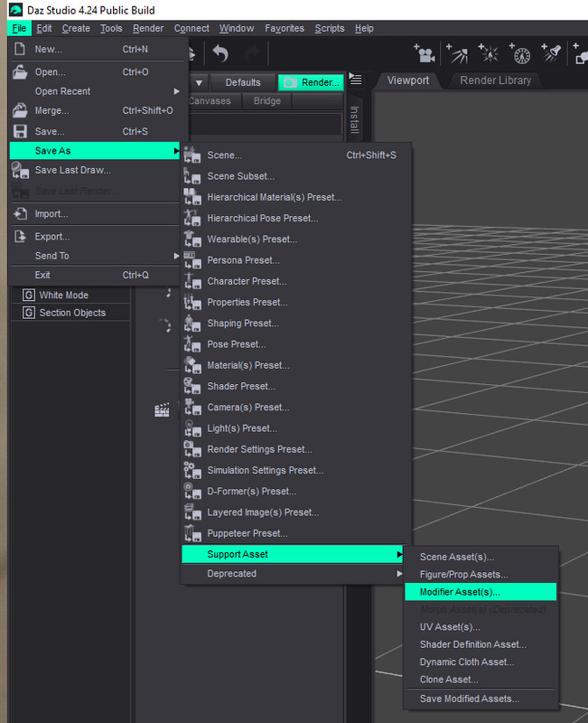Click the Save Last Draw icon
This screenshot has width=588, height=723.
20,170
